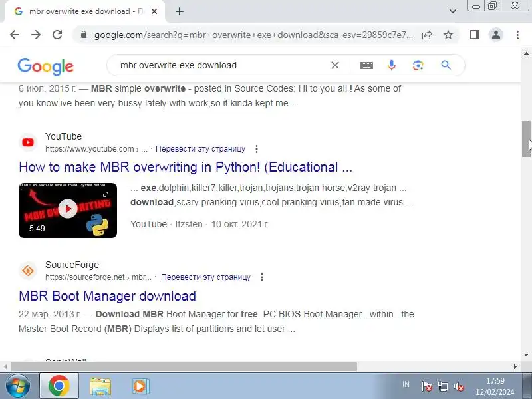532x399 pixels.
Task: View site information via padlock icon
Action: tap(84, 35)
